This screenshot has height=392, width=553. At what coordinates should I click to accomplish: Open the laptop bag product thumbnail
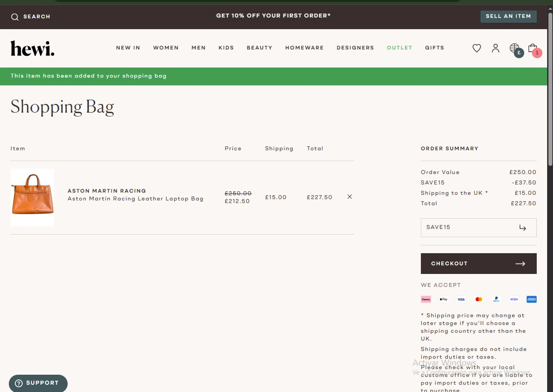(32, 197)
